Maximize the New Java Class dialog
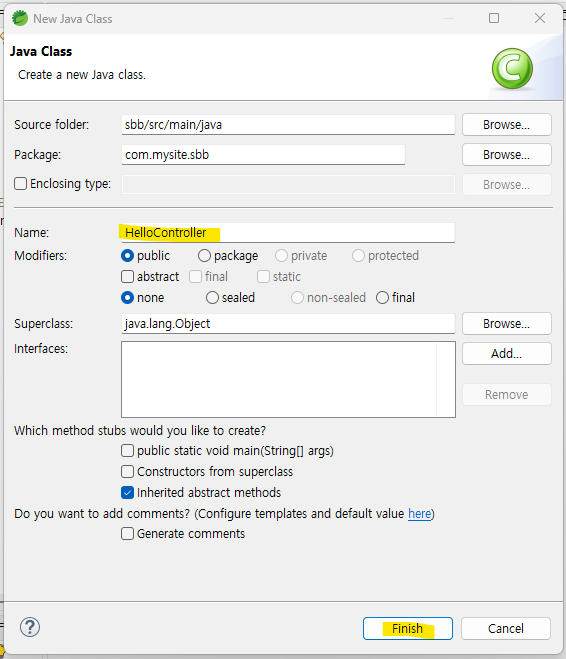This screenshot has height=659, width=566. pos(494,18)
